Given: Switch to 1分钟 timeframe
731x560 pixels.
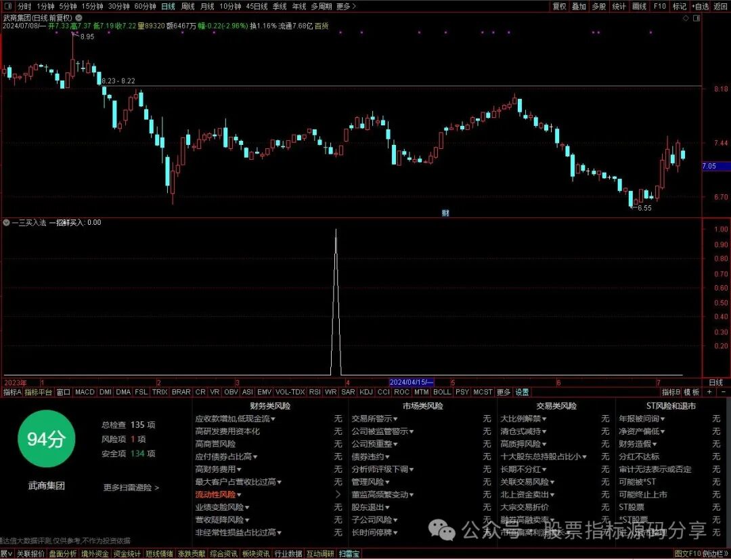Looking at the screenshot, I should tap(45, 6).
